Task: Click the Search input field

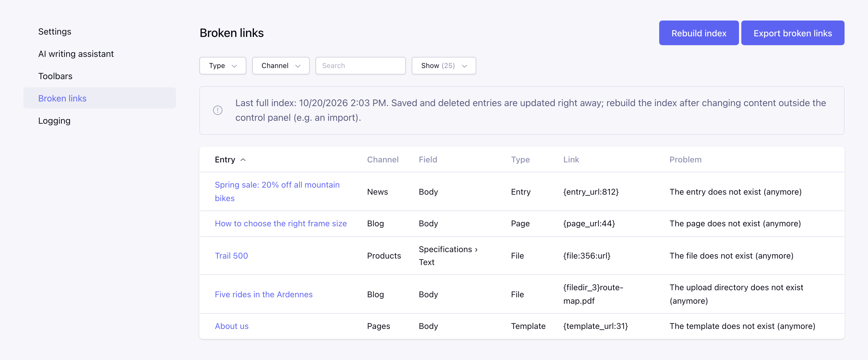Action: 361,66
